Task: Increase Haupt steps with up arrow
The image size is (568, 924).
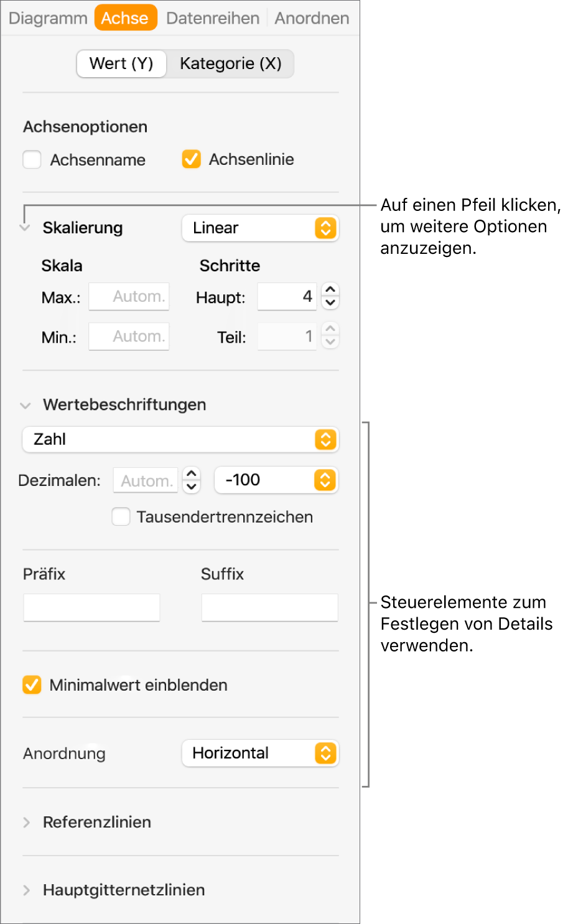Action: point(330,290)
